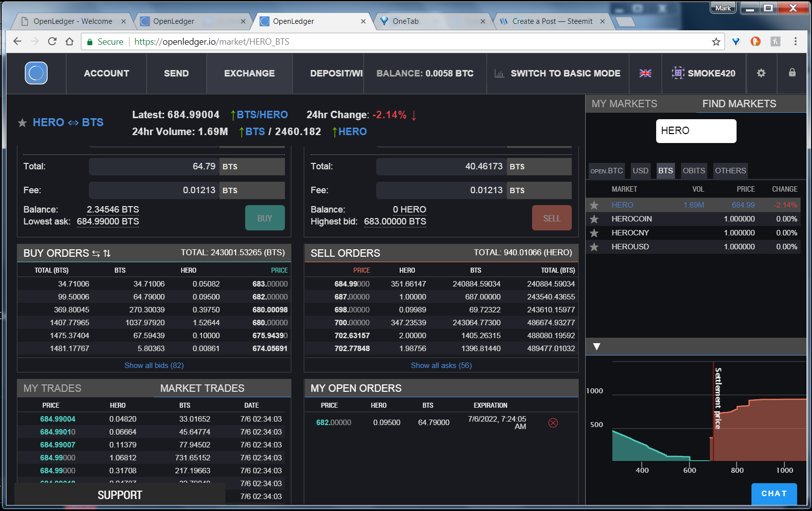The width and height of the screenshot is (812, 511).
Task: Click the browser address bar URL
Action: tap(212, 42)
